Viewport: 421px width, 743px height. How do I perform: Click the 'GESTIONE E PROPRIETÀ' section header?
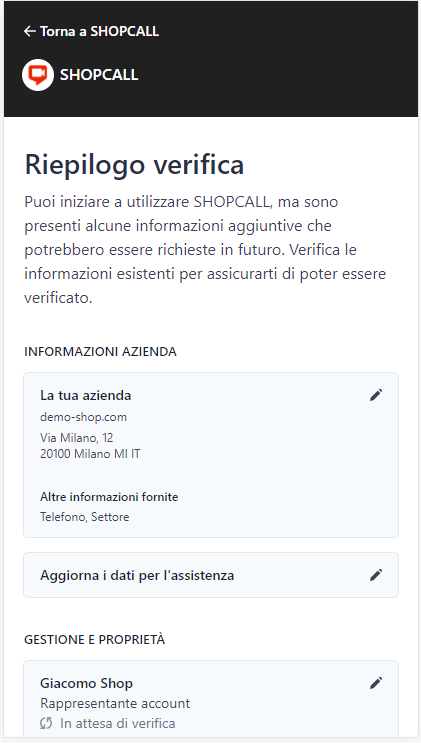[x=94, y=639]
